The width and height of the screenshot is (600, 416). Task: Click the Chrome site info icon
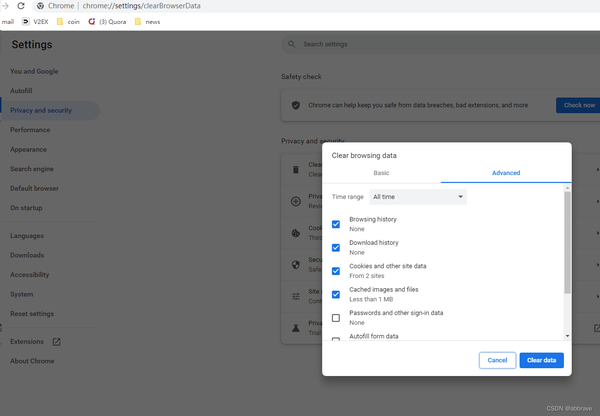pyautogui.click(x=40, y=6)
